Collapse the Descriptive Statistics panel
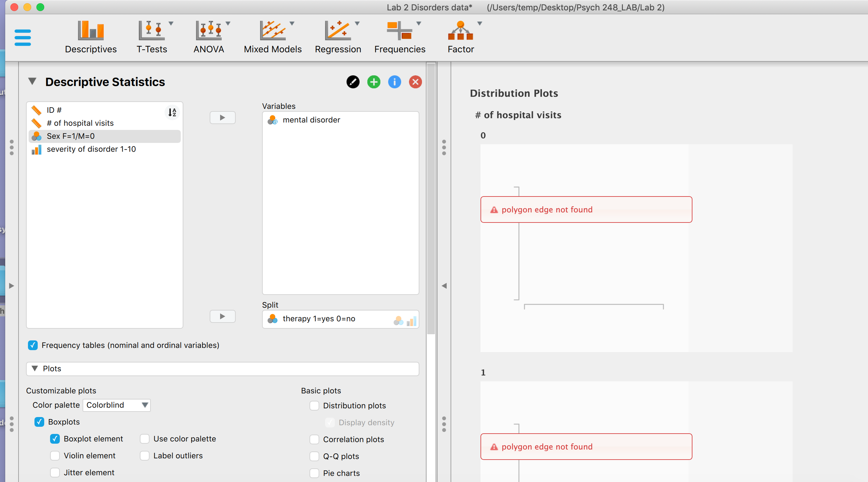Screen dimensions: 868x482 point(32,82)
